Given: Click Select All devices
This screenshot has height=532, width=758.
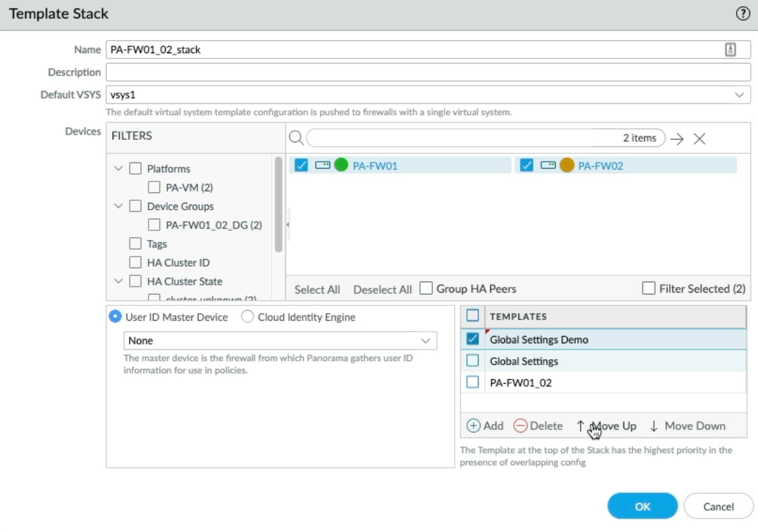Looking at the screenshot, I should tap(317, 290).
